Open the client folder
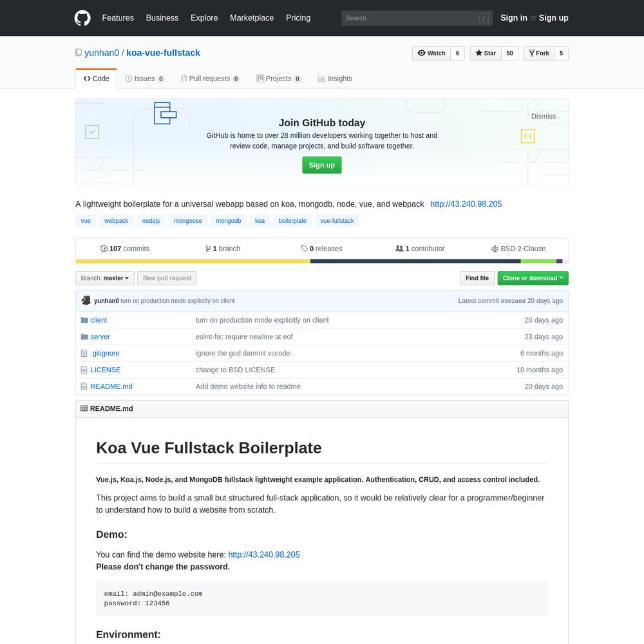This screenshot has height=644, width=644. (99, 320)
